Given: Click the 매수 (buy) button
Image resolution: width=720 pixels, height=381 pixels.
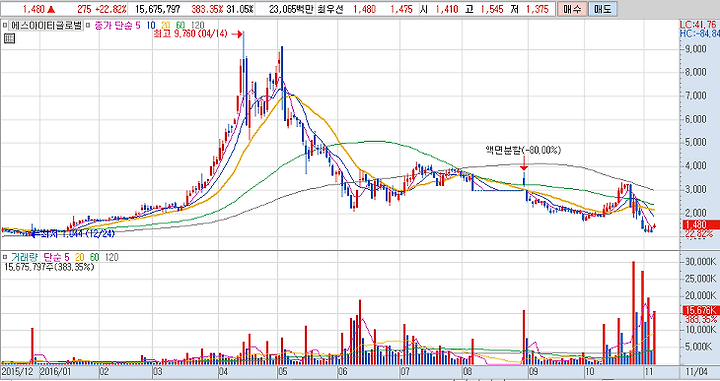Looking at the screenshot, I should 572,9.
